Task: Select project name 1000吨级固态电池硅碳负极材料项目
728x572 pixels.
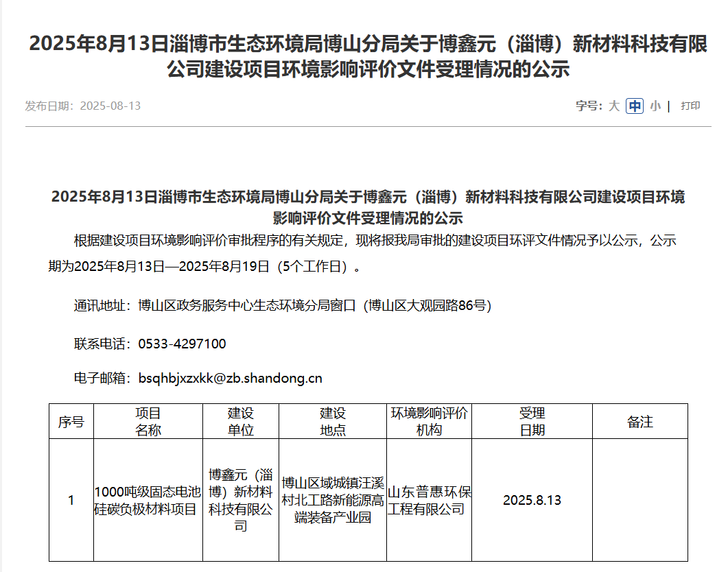Action: 148,500
